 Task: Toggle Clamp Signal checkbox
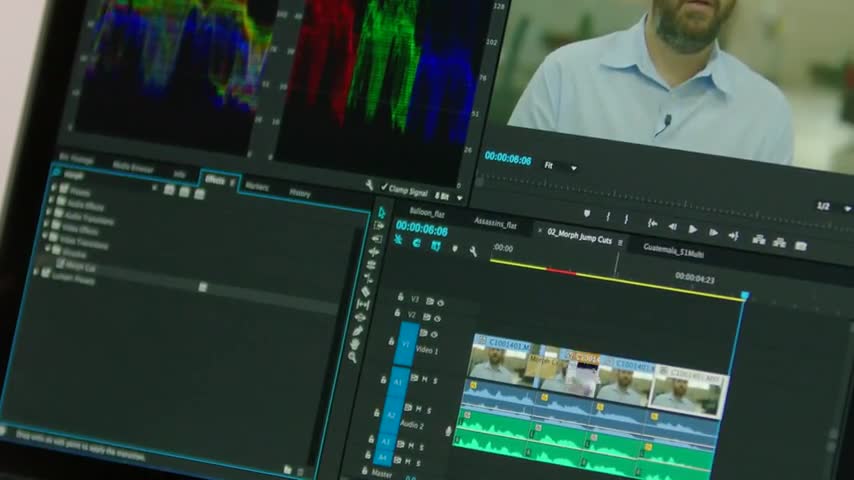pyautogui.click(x=385, y=187)
